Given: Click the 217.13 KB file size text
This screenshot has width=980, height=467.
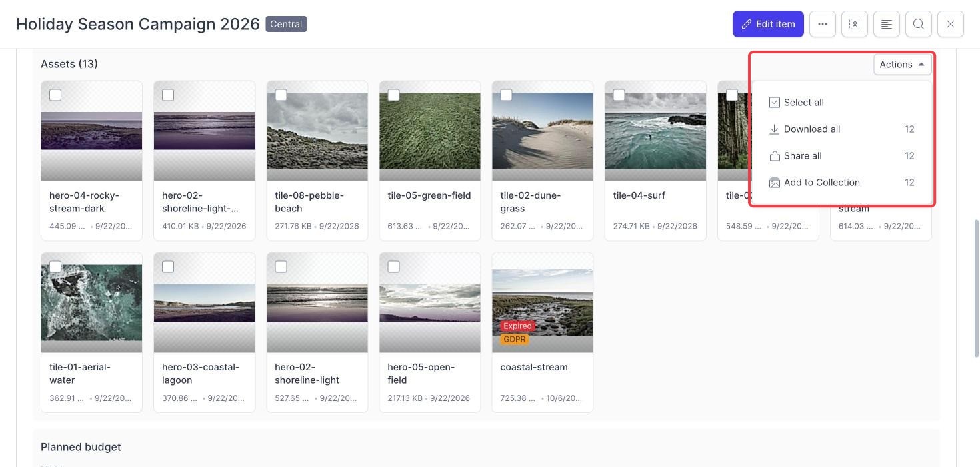Looking at the screenshot, I should (406, 398).
